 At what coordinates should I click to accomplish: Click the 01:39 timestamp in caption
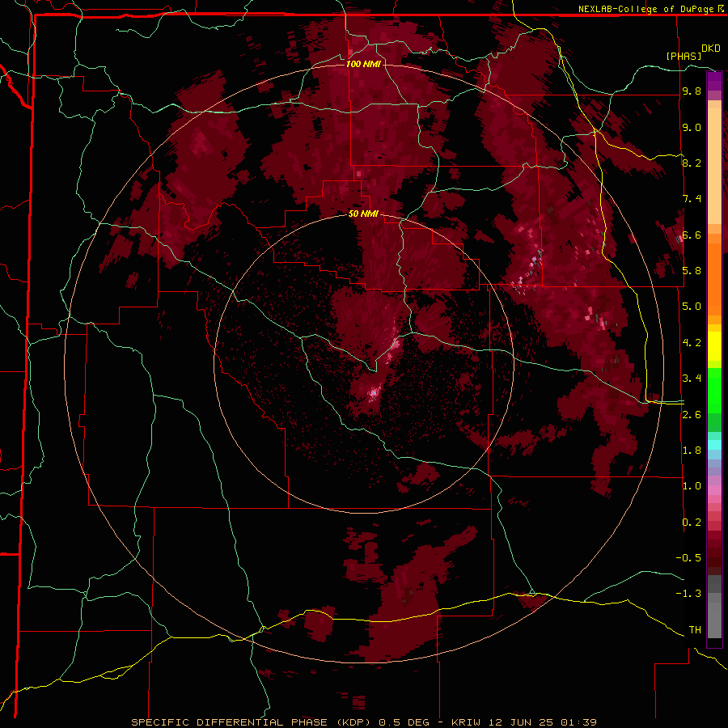coord(578,722)
